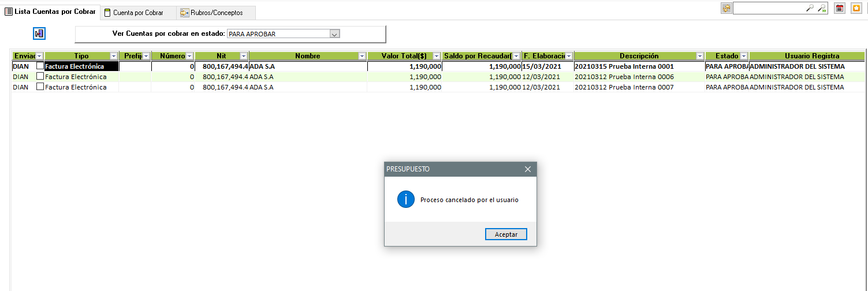
Task: Select the highlighted Factura Electrónica cell
Action: (x=81, y=66)
